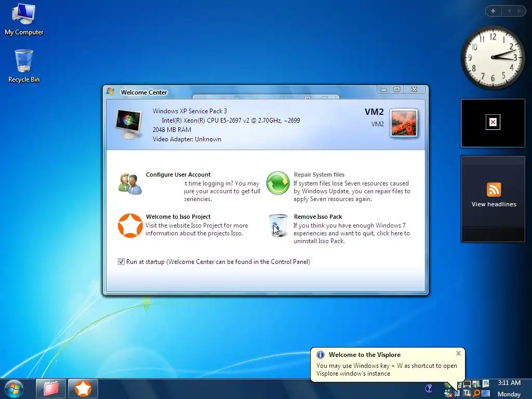Click the sidebar add gadget plus button
Image resolution: width=532 pixels, height=399 pixels.
pos(493,11)
